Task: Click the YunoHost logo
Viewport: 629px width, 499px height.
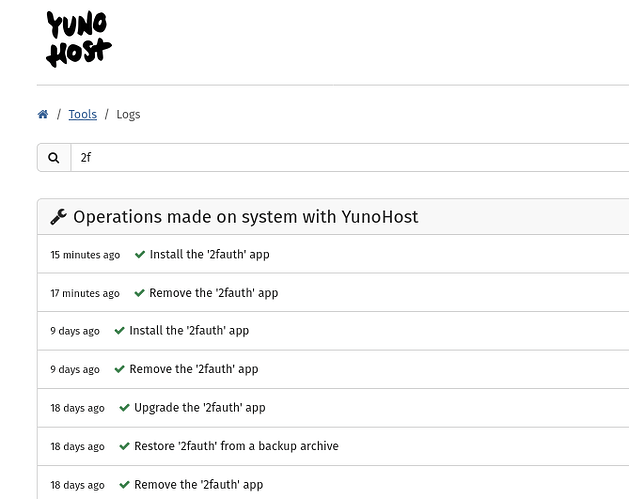Action: (x=79, y=39)
